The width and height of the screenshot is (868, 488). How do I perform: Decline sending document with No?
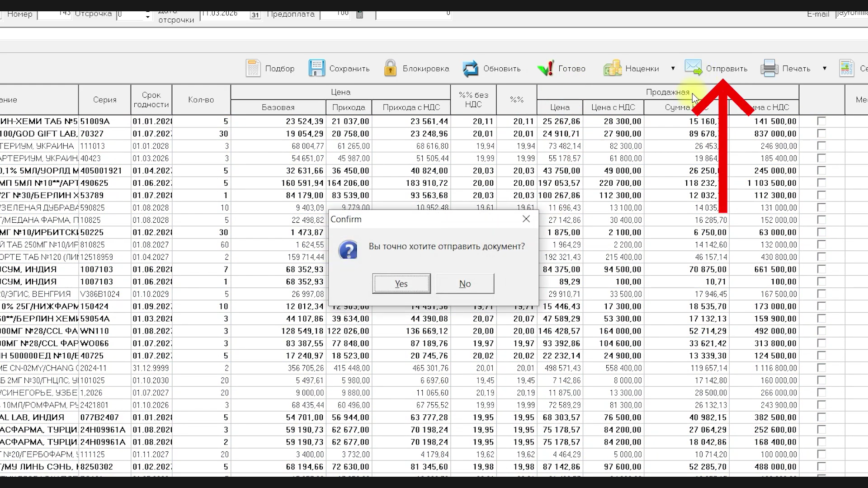pyautogui.click(x=465, y=284)
